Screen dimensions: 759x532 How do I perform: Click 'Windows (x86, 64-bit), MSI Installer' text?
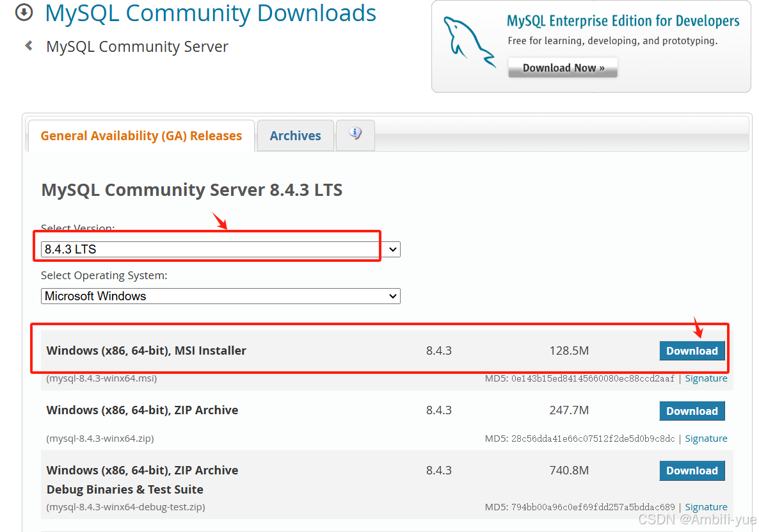point(146,350)
